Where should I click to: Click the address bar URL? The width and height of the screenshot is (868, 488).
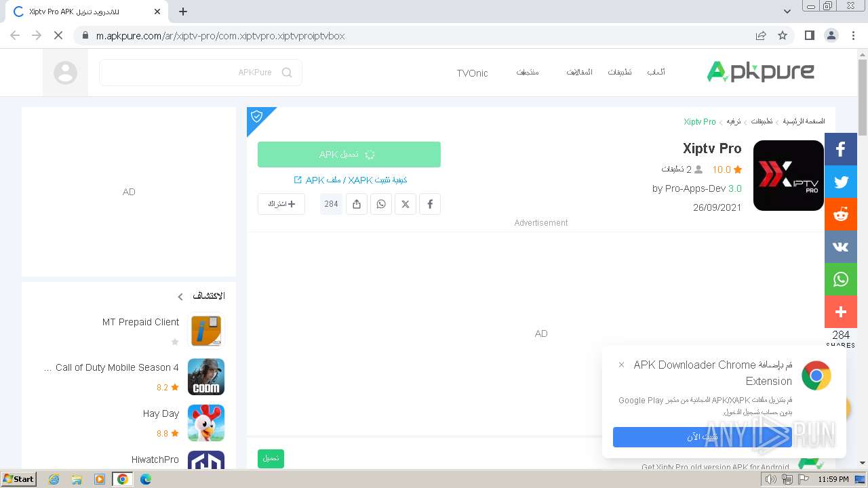pos(220,36)
